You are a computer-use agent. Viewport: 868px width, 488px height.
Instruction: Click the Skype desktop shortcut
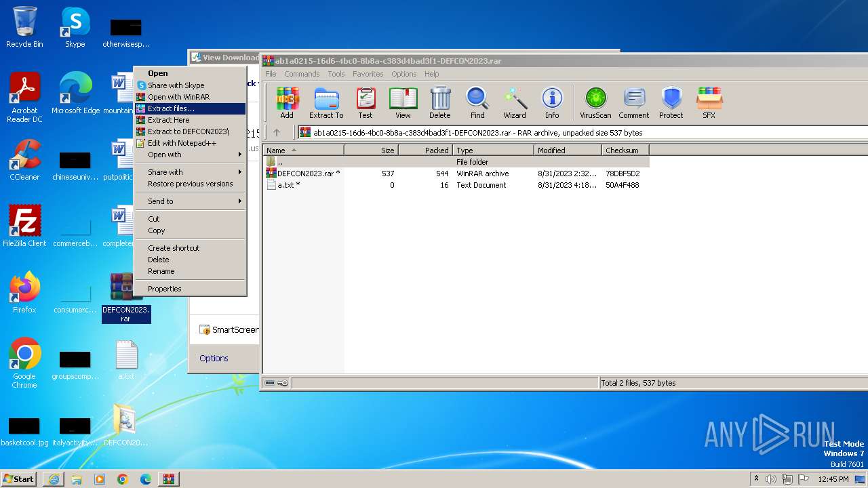coord(75,27)
